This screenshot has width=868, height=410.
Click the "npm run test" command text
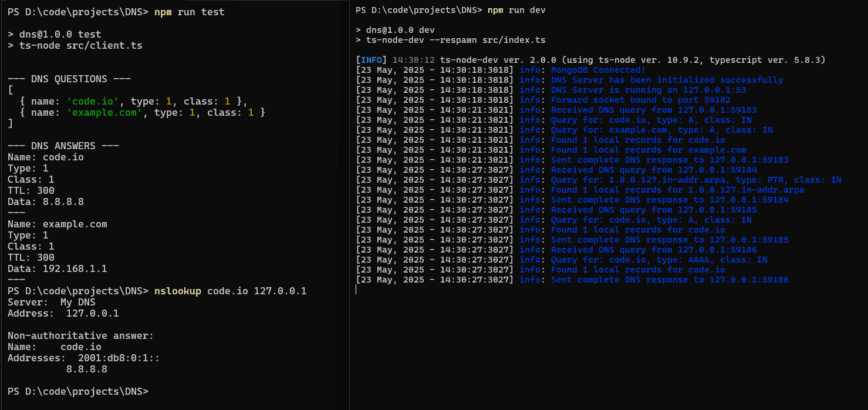pos(189,12)
